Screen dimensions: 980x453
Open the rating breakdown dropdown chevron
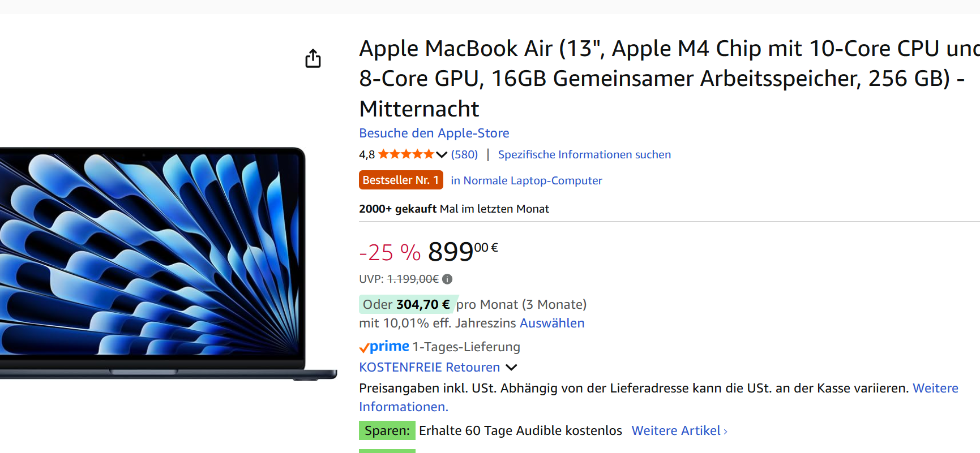pos(442,154)
